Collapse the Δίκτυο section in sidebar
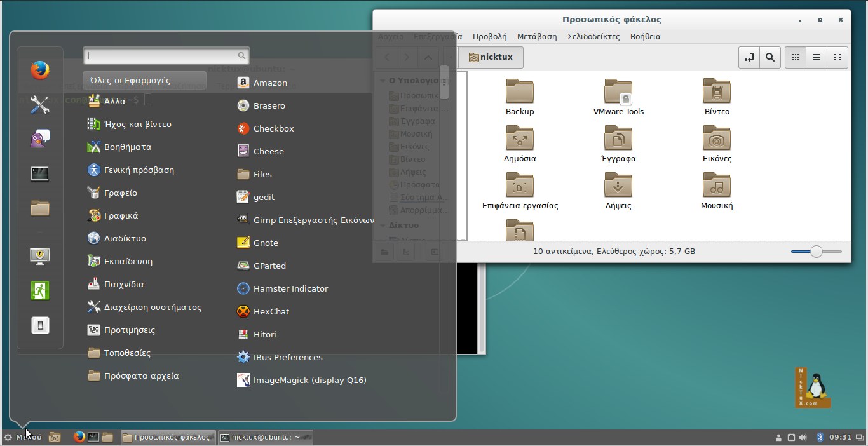 pos(383,226)
